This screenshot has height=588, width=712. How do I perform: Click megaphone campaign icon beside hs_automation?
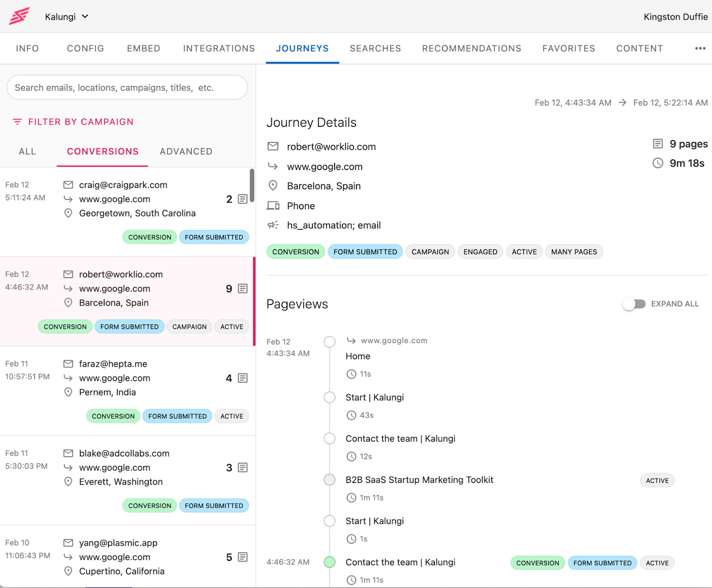pos(273,225)
